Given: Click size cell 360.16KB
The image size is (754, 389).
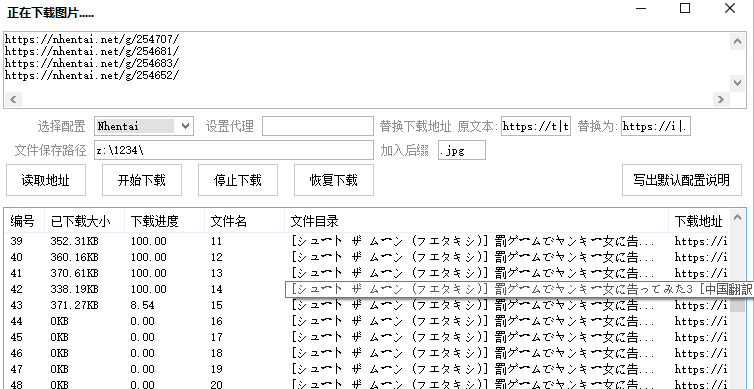Looking at the screenshot, I should click(75, 257).
